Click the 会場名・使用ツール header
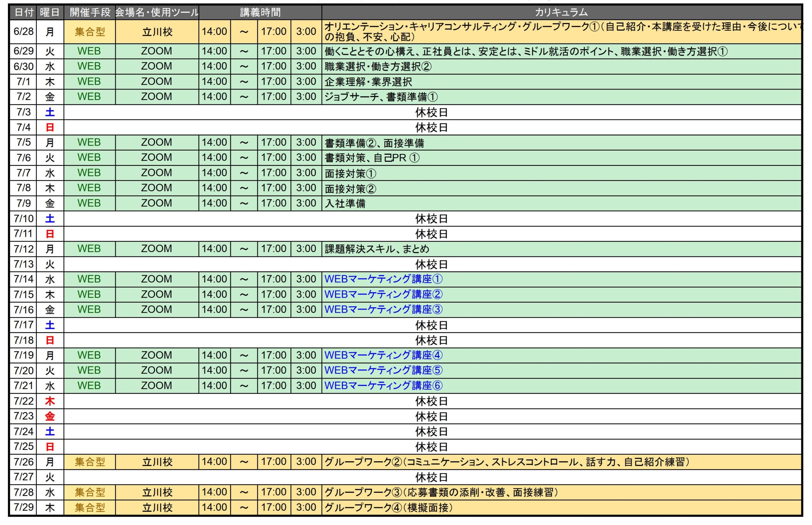Screen dimensions: 812x525 [x=157, y=13]
